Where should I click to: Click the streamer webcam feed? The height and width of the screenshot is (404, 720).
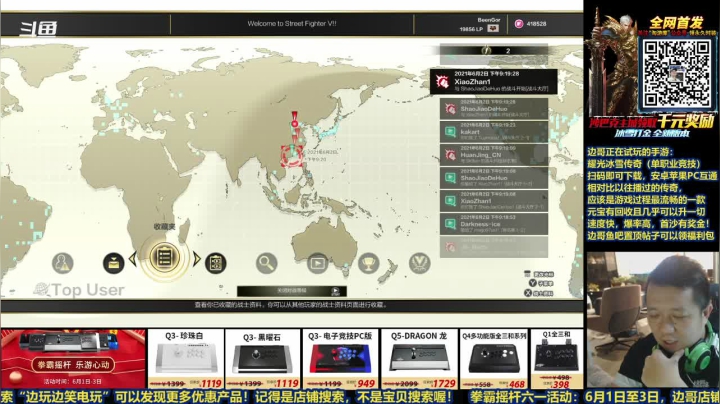click(x=652, y=320)
